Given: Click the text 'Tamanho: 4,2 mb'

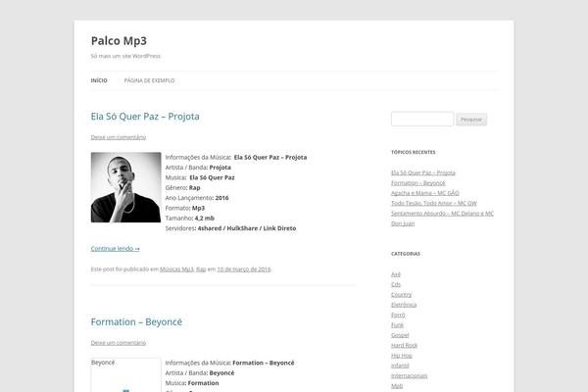Looking at the screenshot, I should tap(190, 218).
